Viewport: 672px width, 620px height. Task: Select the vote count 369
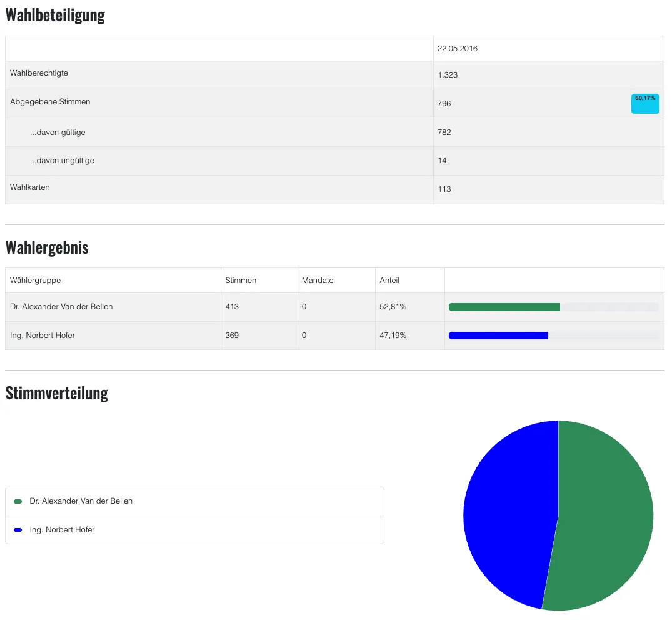pyautogui.click(x=232, y=336)
